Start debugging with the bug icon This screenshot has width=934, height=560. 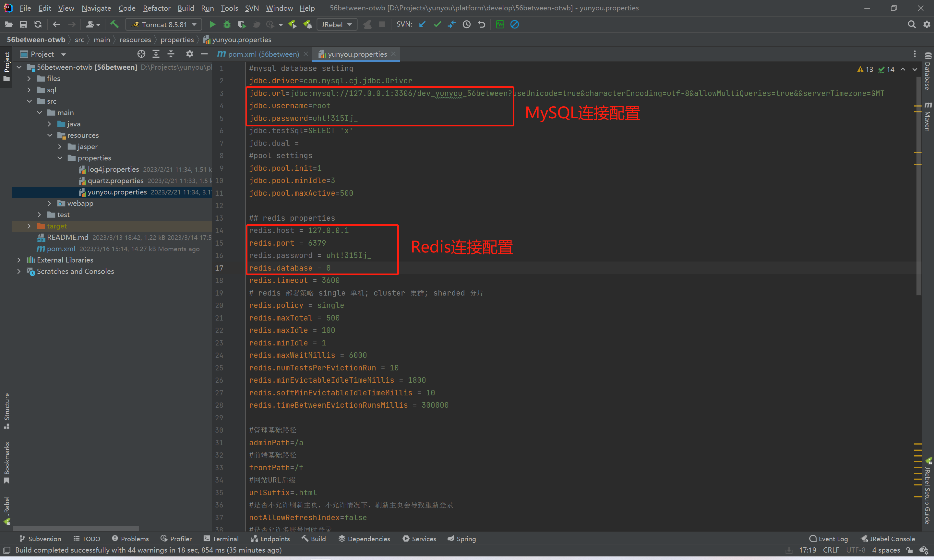[227, 25]
